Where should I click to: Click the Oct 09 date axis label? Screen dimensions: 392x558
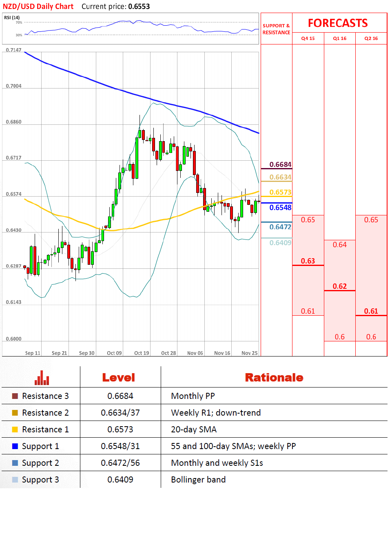(x=114, y=353)
